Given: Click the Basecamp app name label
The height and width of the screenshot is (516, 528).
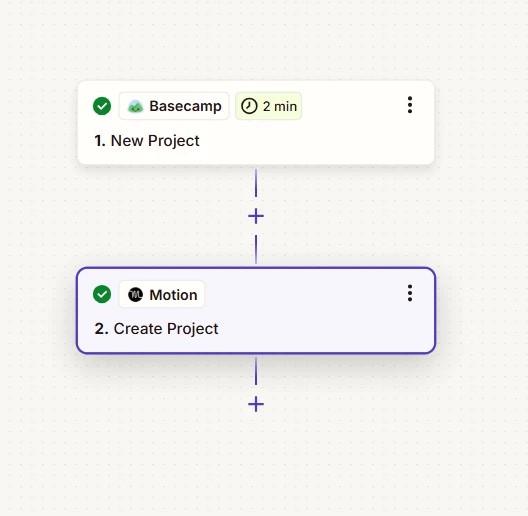Looking at the screenshot, I should coord(185,106).
